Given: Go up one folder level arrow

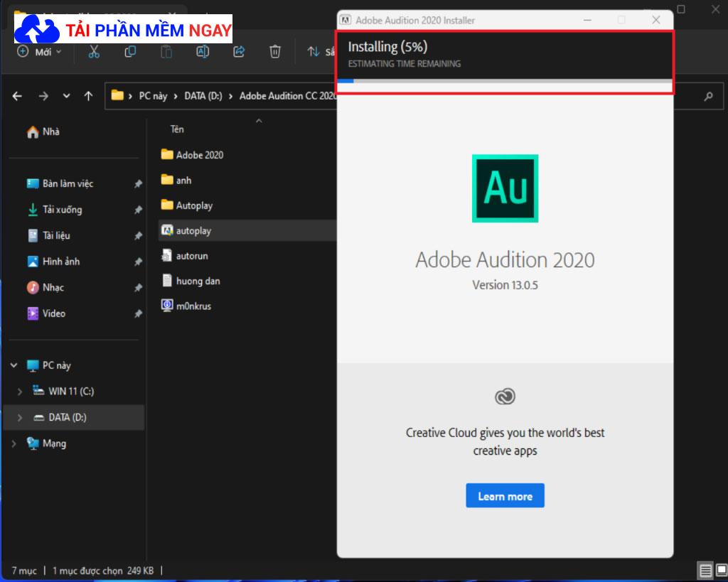Looking at the screenshot, I should coord(88,96).
